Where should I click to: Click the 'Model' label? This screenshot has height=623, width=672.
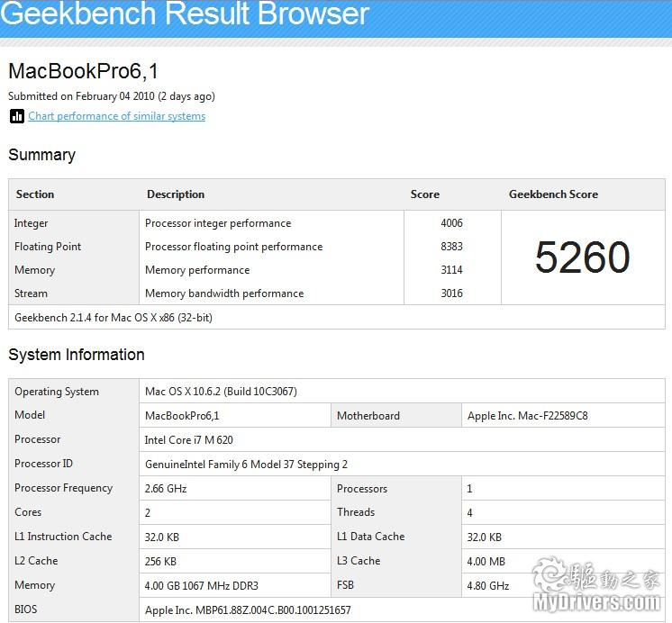30,415
